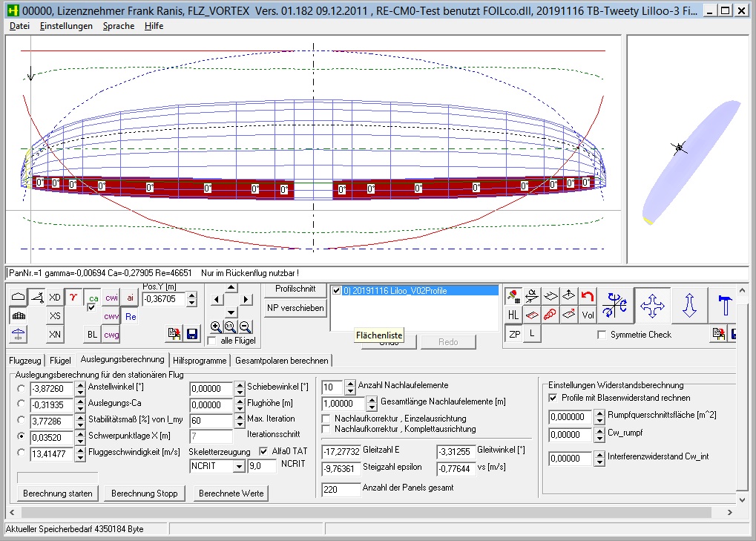Viewport: 756px width, 541px height.
Task: Enable the Symmetrie Check checkbox
Action: [x=602, y=335]
